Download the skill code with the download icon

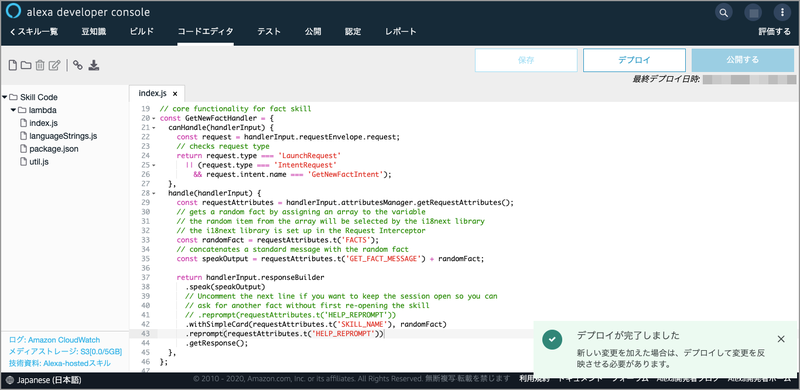(93, 65)
